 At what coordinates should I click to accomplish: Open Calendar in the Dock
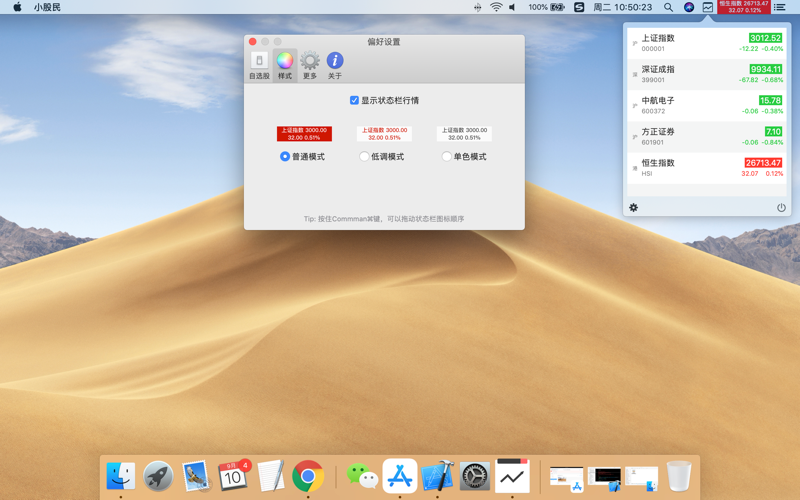[233, 476]
